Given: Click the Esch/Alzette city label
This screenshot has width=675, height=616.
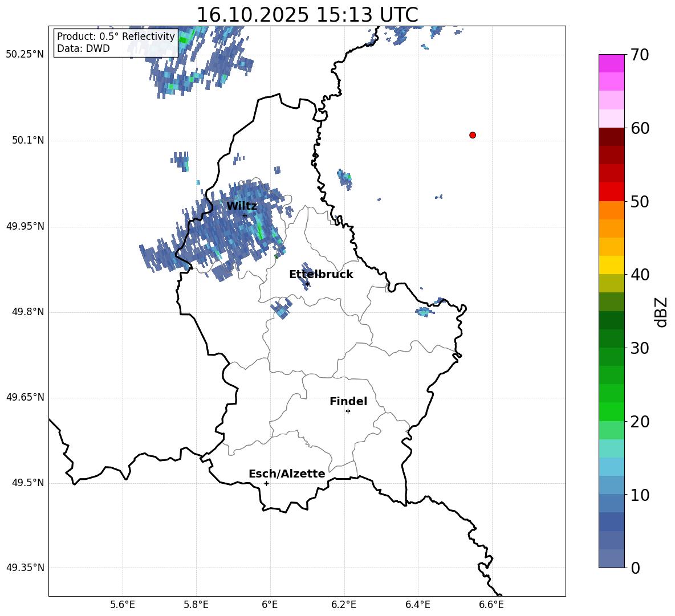Looking at the screenshot, I should tap(287, 474).
